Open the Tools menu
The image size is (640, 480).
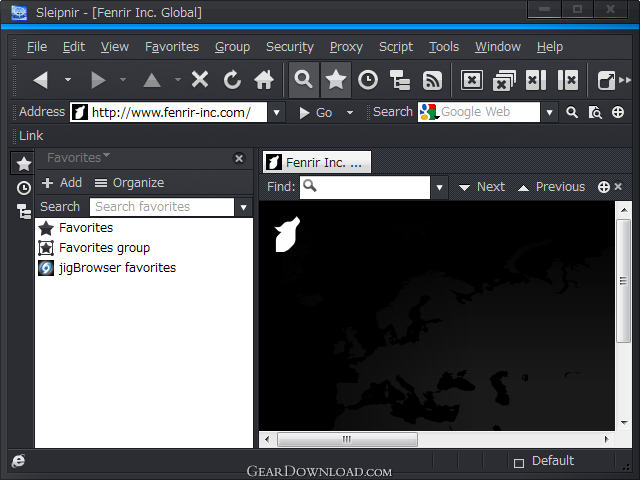pyautogui.click(x=444, y=47)
